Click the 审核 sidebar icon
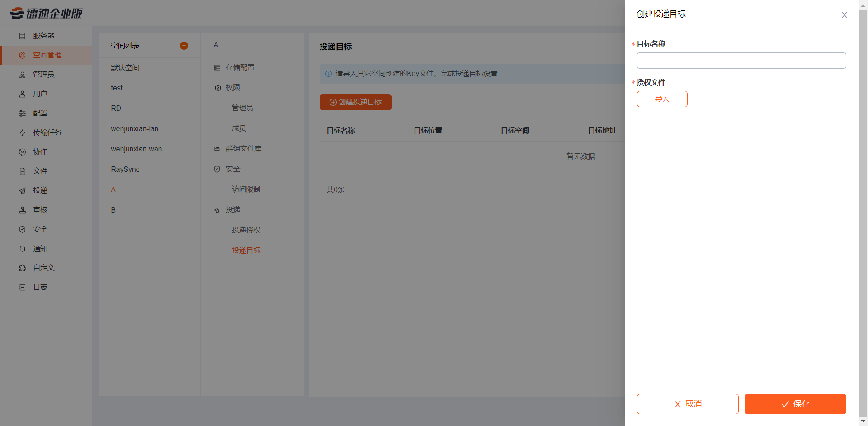The height and width of the screenshot is (426, 868). click(x=40, y=209)
